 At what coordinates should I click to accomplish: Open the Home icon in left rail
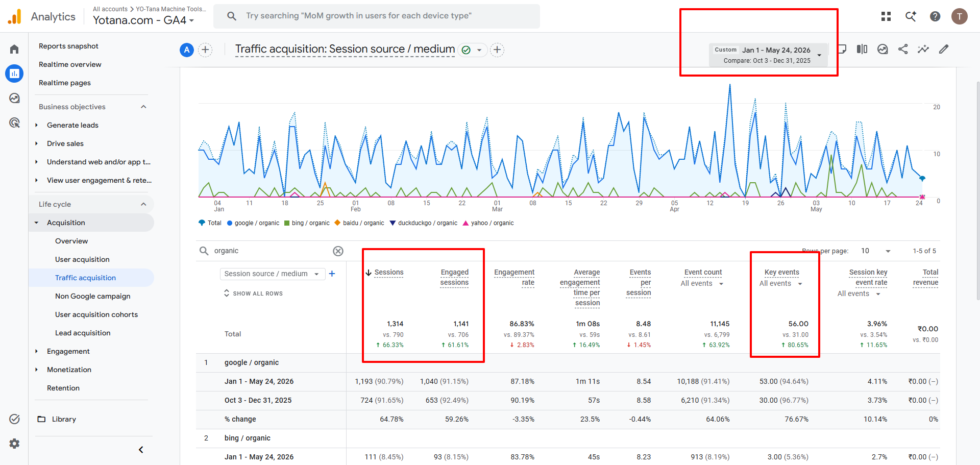click(14, 49)
